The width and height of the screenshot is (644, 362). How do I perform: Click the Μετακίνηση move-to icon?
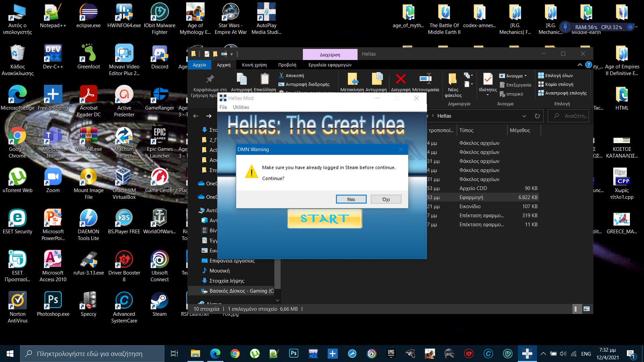tap(352, 79)
